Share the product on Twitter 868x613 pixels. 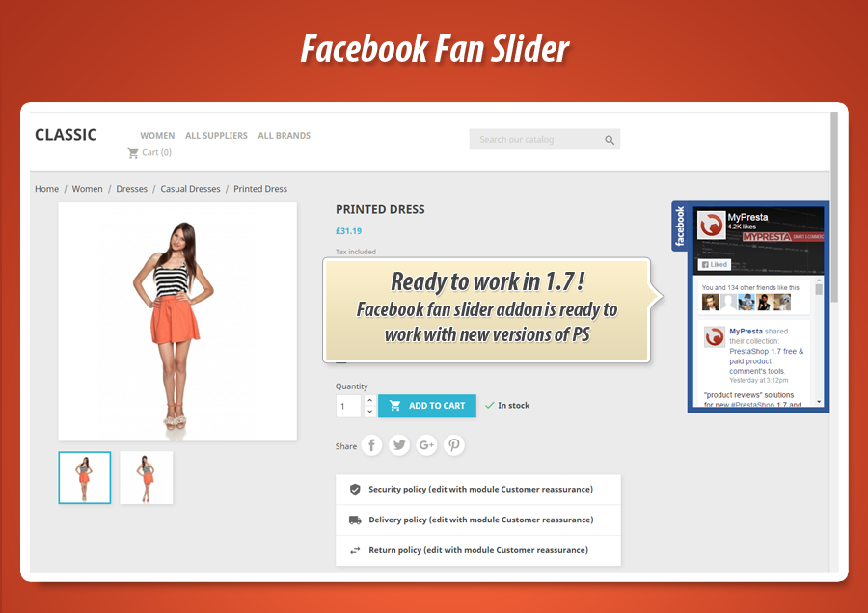pos(399,445)
